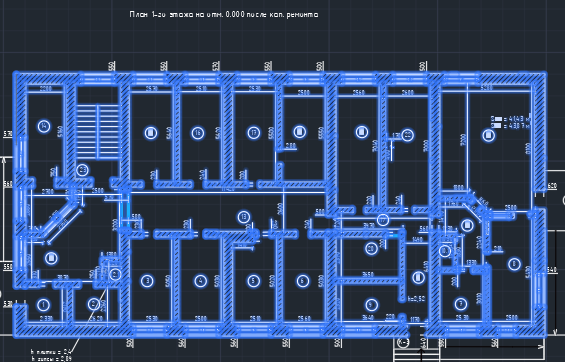The height and width of the screenshot is (362, 565).
Task: Select room marker 20
Action: [371, 249]
